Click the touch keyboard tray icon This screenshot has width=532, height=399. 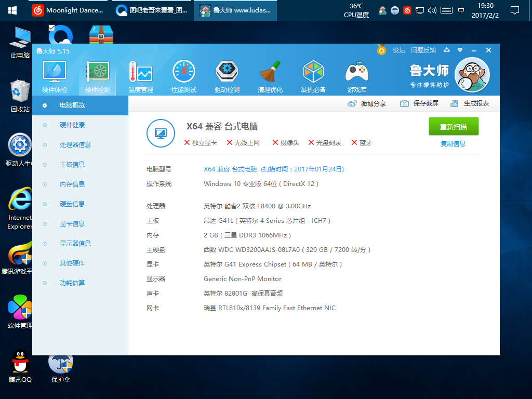(446, 10)
